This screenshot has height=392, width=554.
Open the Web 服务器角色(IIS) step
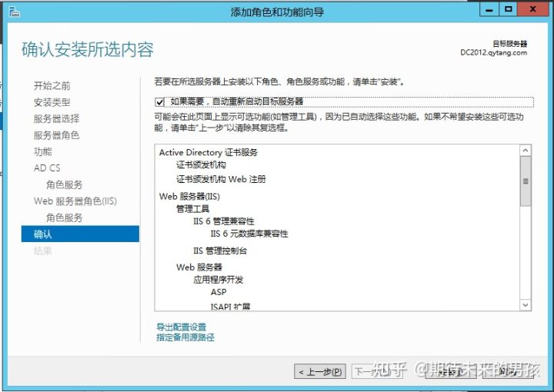tap(75, 201)
